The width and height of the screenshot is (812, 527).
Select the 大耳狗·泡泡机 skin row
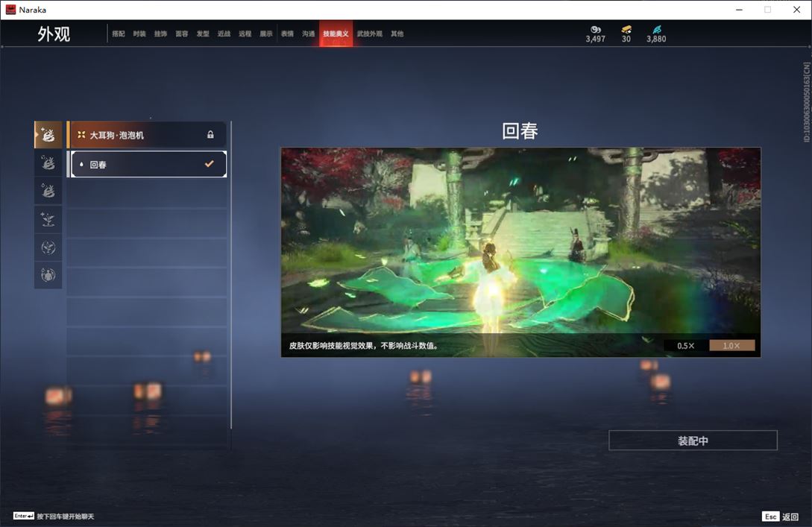147,135
